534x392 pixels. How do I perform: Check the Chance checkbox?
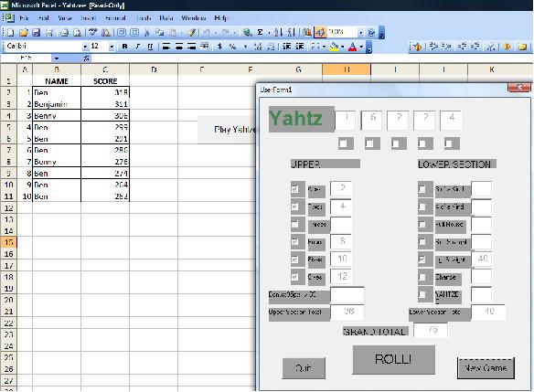point(422,277)
